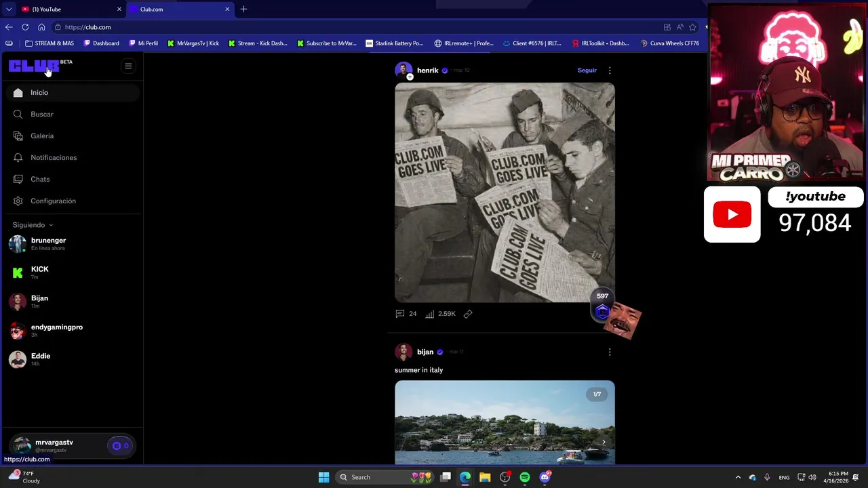The width and height of the screenshot is (868, 488).
Task: Open Chats in the sidebar
Action: [x=71, y=179]
